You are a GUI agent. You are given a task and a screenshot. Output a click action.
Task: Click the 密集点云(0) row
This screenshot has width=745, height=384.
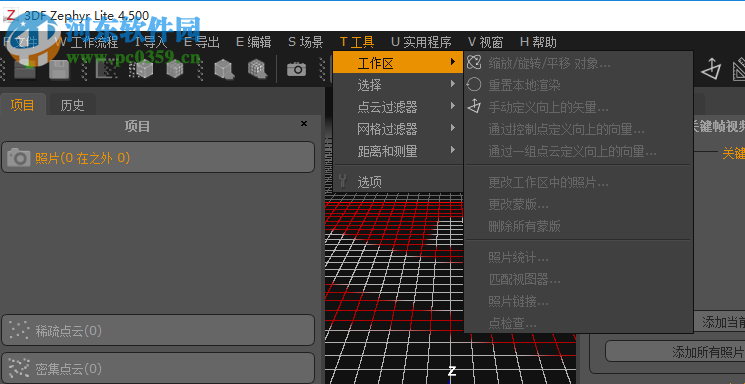158,368
